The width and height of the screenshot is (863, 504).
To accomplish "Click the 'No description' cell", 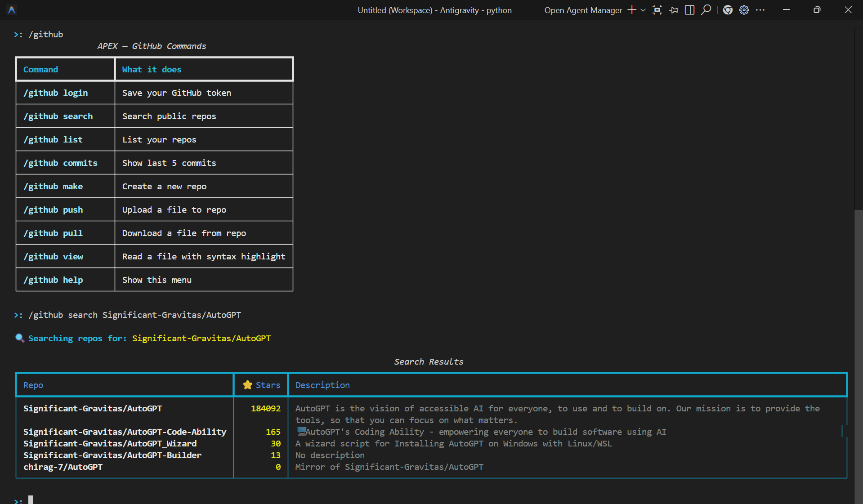I will pos(330,455).
